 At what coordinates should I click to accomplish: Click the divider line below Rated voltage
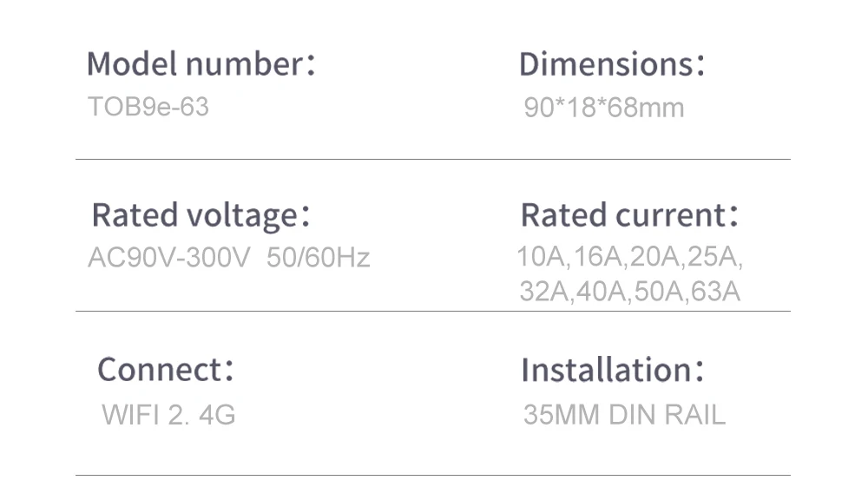tap(432, 311)
